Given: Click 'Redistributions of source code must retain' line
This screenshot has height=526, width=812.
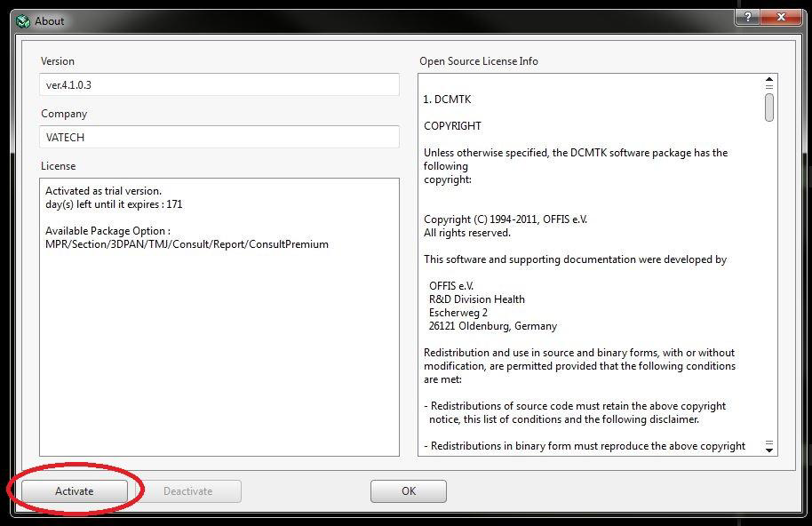Looking at the screenshot, I should tap(575, 406).
